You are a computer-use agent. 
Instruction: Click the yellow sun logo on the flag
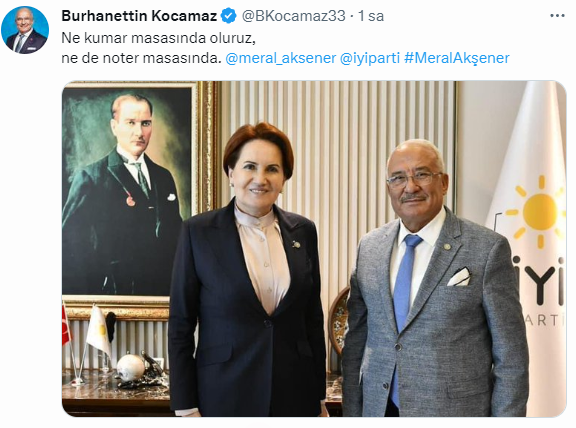coord(537,212)
